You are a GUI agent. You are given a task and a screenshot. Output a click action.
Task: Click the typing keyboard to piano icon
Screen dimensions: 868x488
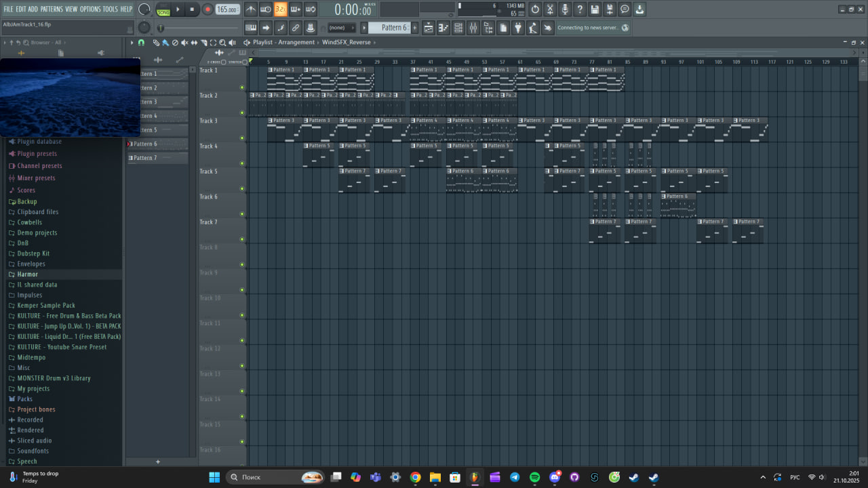coord(251,28)
